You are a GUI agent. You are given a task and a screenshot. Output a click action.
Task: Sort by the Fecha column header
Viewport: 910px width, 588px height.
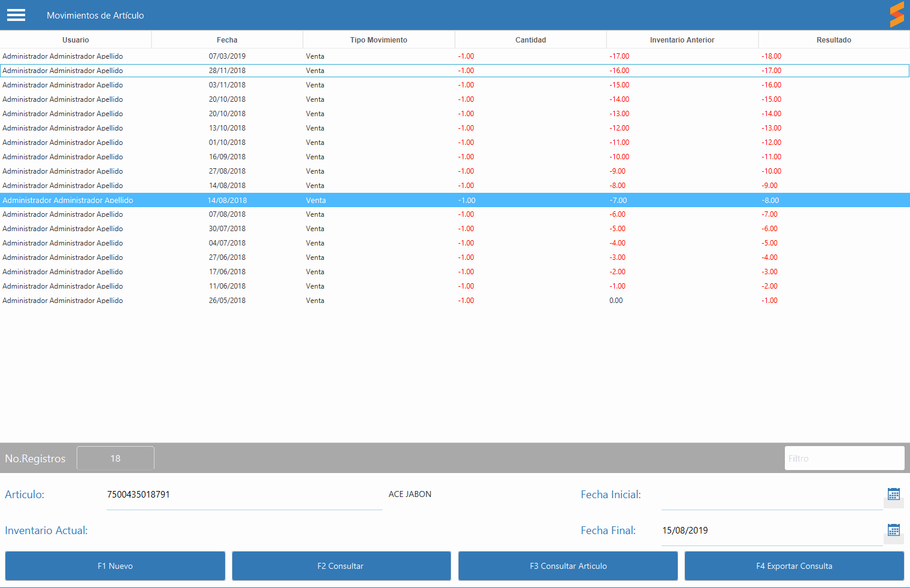pos(227,40)
